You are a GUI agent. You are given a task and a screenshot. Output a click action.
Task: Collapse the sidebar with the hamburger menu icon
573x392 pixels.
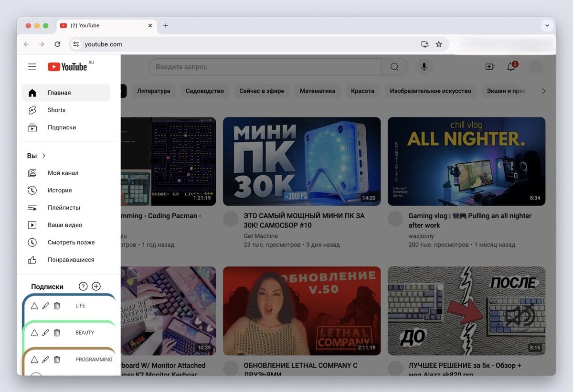pyautogui.click(x=32, y=67)
